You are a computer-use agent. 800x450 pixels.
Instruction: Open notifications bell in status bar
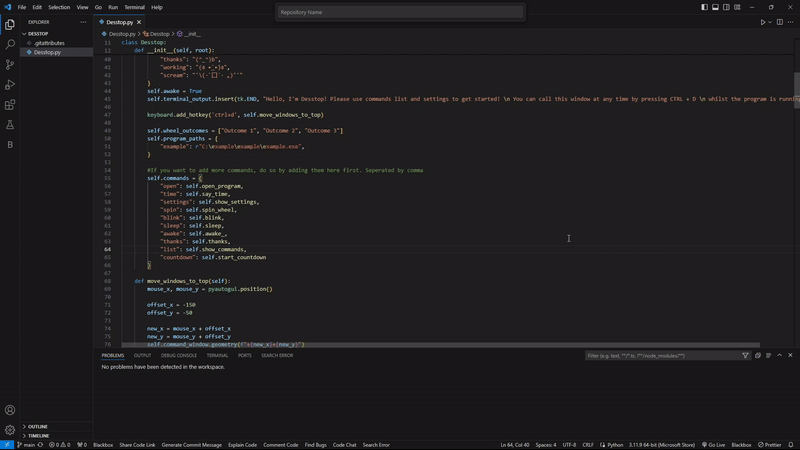(x=791, y=445)
